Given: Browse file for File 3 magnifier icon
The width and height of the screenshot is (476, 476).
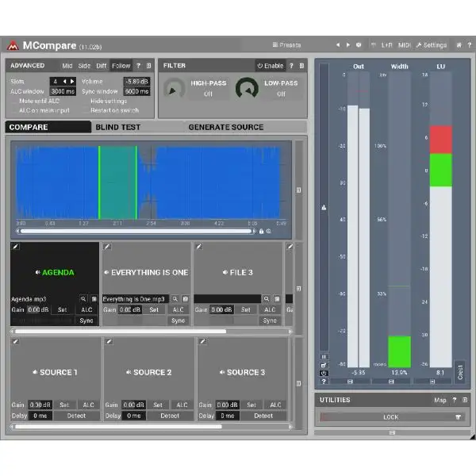Looking at the screenshot, I should tap(267, 299).
